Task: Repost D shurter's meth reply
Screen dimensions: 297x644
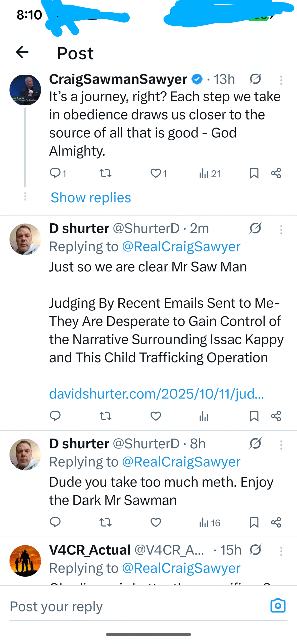Action: click(105, 522)
